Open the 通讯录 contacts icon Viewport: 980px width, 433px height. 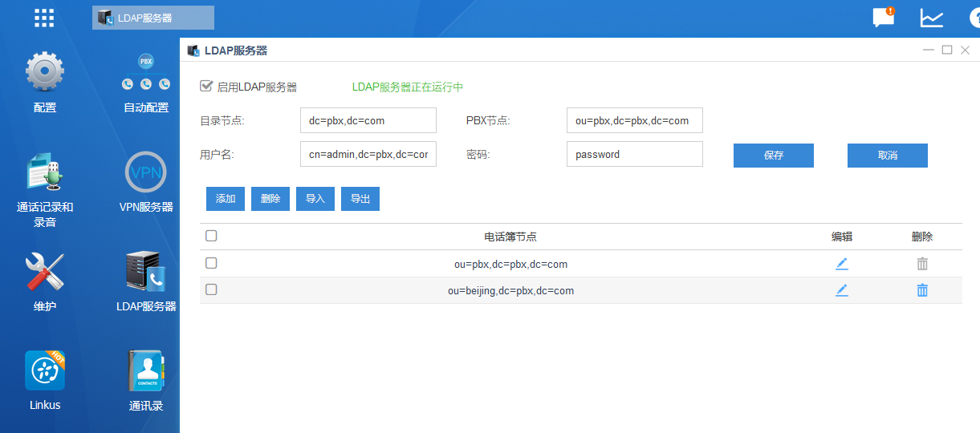(x=146, y=371)
